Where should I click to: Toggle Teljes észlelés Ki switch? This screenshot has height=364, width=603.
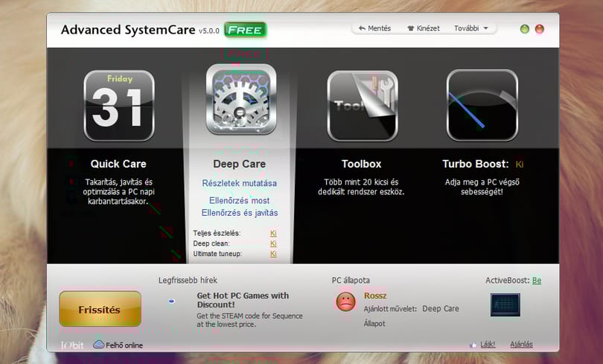[x=273, y=233]
